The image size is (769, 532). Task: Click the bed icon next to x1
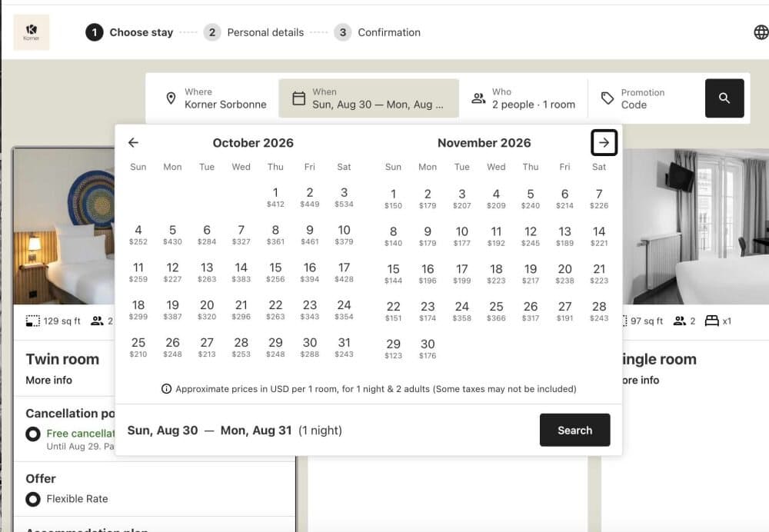point(711,321)
